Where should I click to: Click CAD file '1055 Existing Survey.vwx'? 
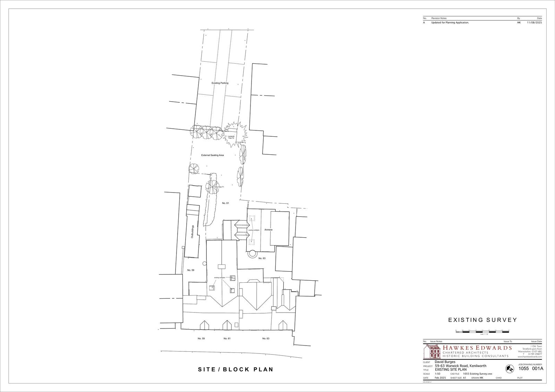[478, 374]
